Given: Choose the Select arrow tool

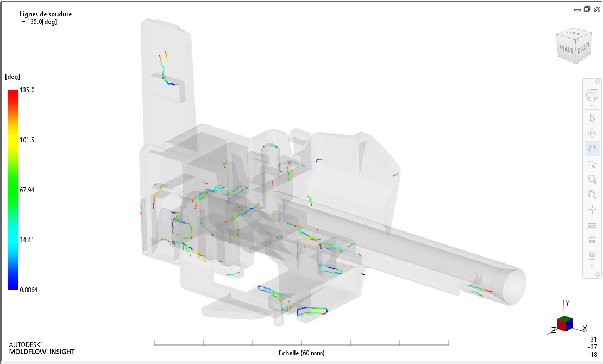Looking at the screenshot, I should (592, 118).
